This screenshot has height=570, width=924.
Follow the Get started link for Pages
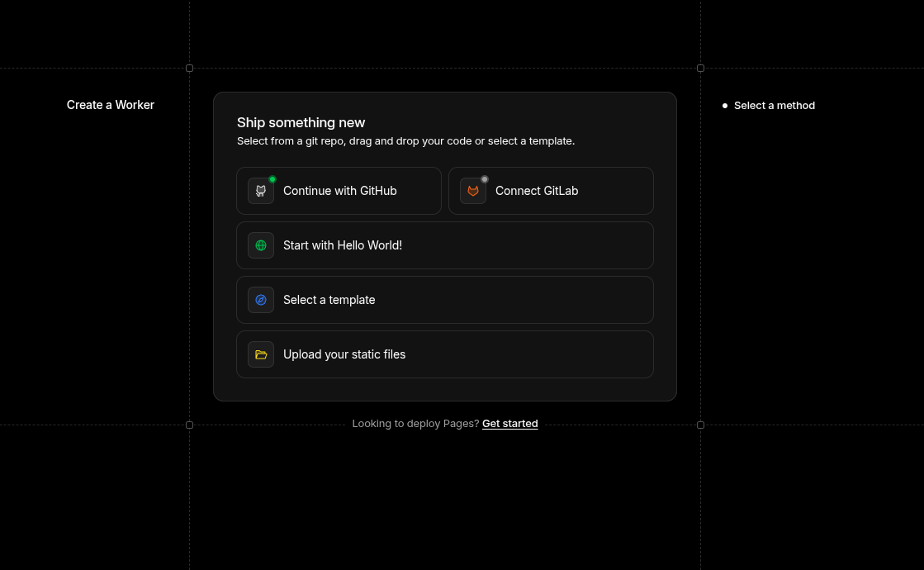509,424
